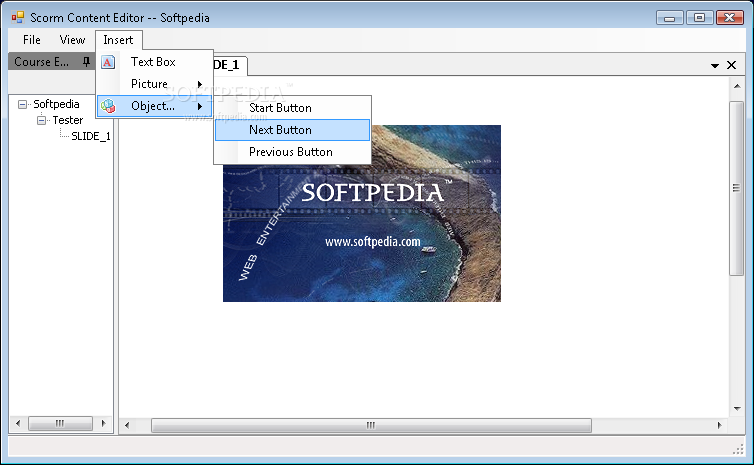The width and height of the screenshot is (754, 465).
Task: Click the Object menu item icon
Action: pyautogui.click(x=108, y=106)
